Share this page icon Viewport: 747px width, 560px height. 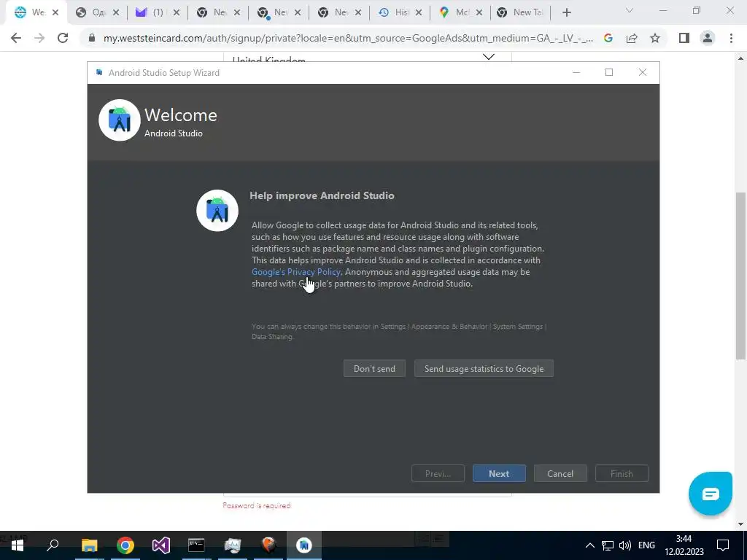632,38
